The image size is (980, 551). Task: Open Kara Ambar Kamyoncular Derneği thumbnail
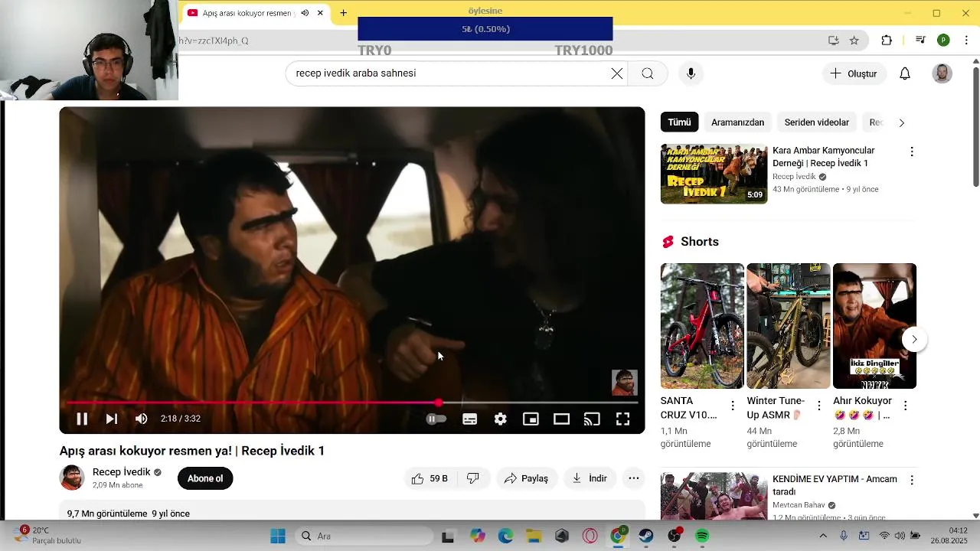(x=714, y=174)
